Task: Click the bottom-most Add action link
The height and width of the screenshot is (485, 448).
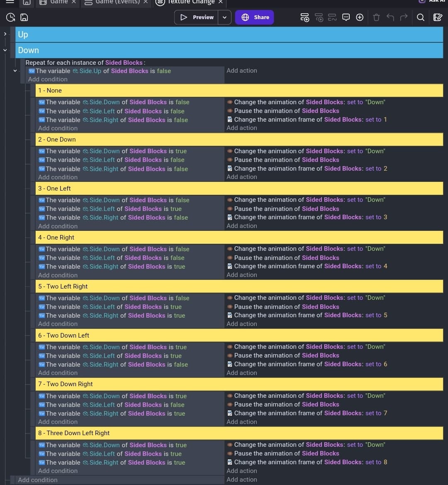Action: tap(241, 480)
